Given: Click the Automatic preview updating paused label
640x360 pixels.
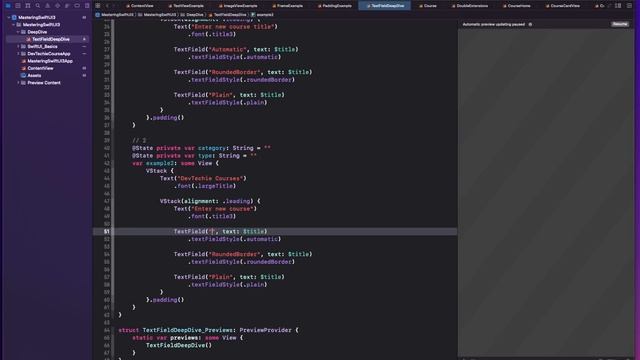Looking at the screenshot, I should (x=493, y=24).
